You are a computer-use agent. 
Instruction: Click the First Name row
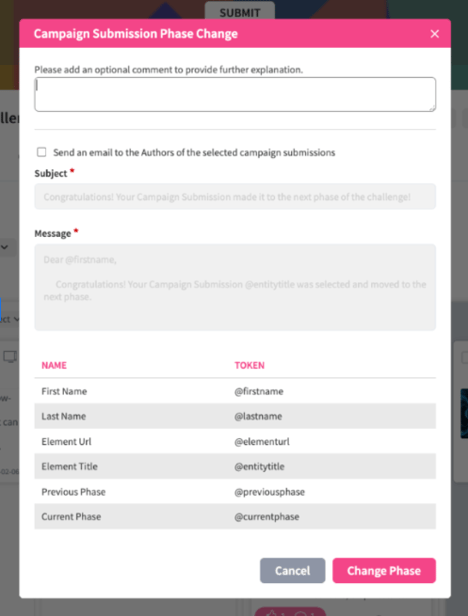pos(235,391)
